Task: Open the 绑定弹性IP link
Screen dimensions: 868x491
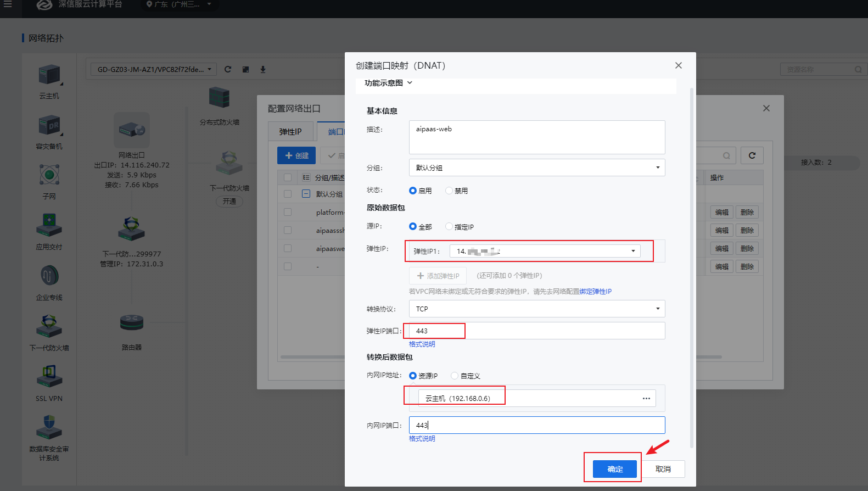Action: (595, 292)
